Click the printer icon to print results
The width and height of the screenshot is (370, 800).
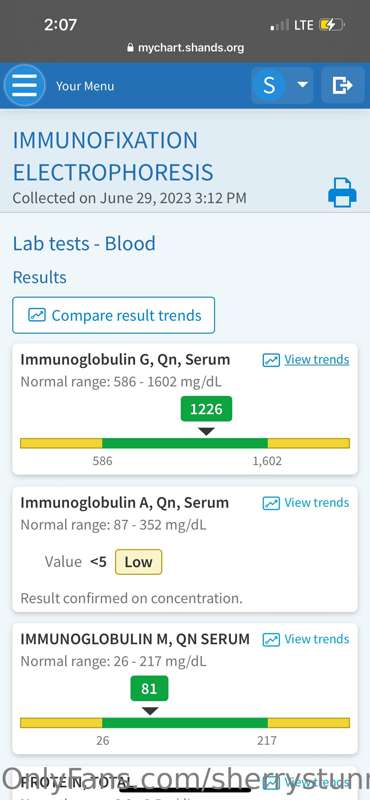pyautogui.click(x=342, y=192)
